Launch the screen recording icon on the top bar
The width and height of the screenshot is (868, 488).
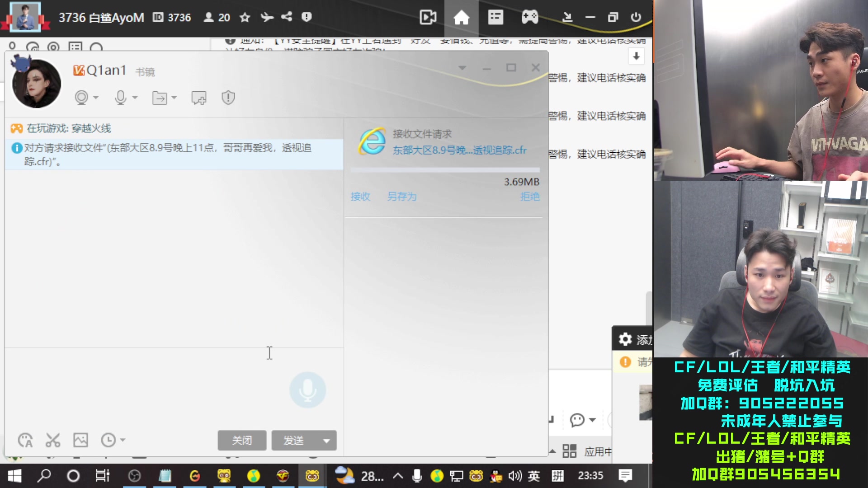pyautogui.click(x=428, y=18)
